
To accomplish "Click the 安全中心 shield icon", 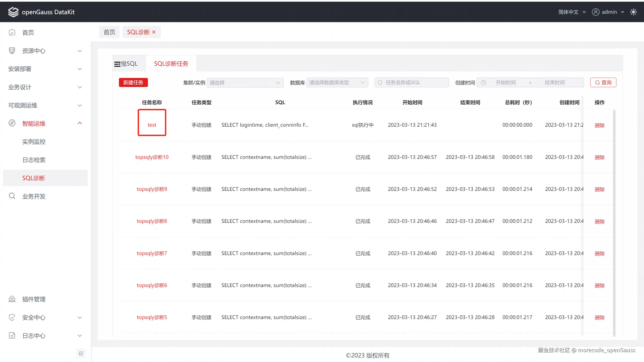I will coord(12,318).
